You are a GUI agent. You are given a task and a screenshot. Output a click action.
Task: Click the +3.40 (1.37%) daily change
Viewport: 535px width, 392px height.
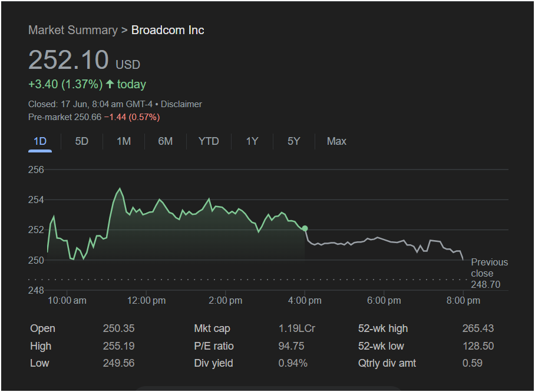[65, 84]
